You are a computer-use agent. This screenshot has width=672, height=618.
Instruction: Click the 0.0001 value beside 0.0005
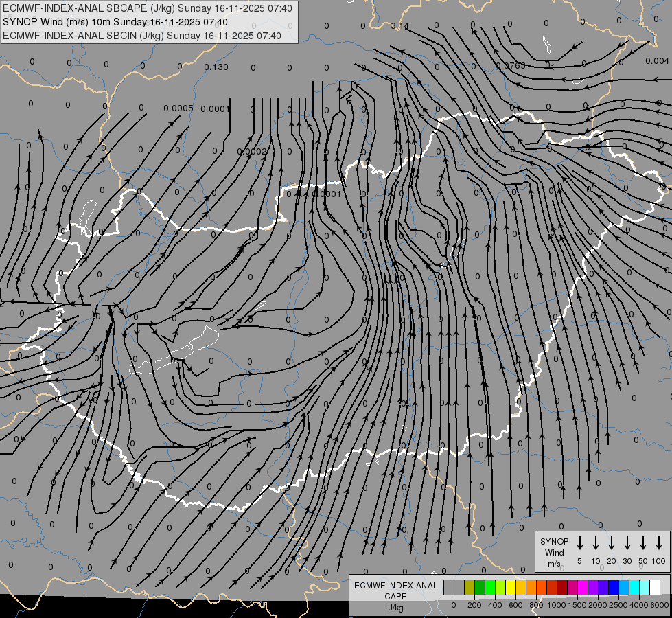point(215,108)
